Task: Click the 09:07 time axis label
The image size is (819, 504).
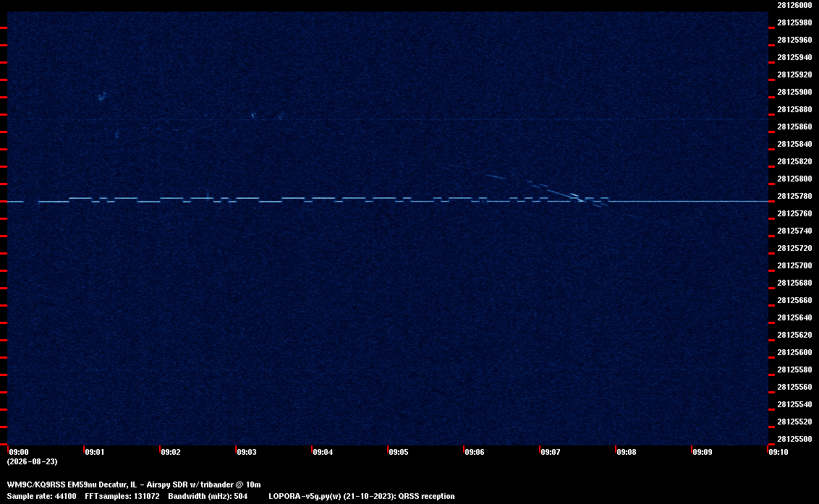Action: coord(551,452)
